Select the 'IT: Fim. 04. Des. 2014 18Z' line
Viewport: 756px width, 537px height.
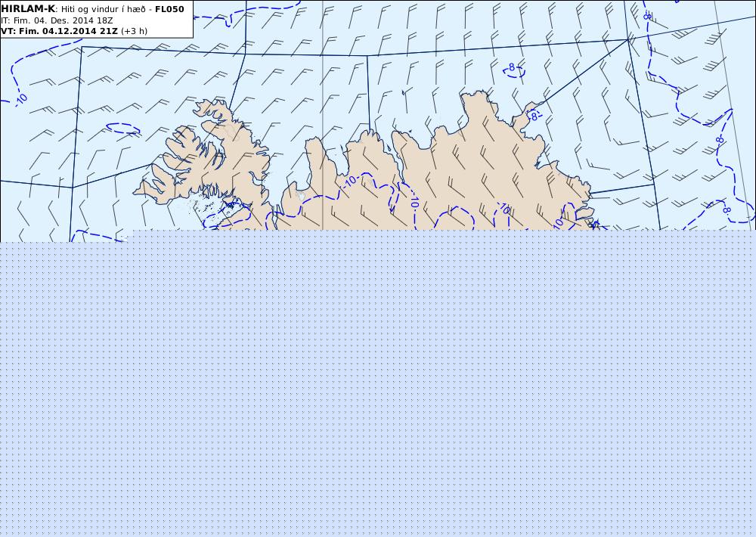coord(57,20)
